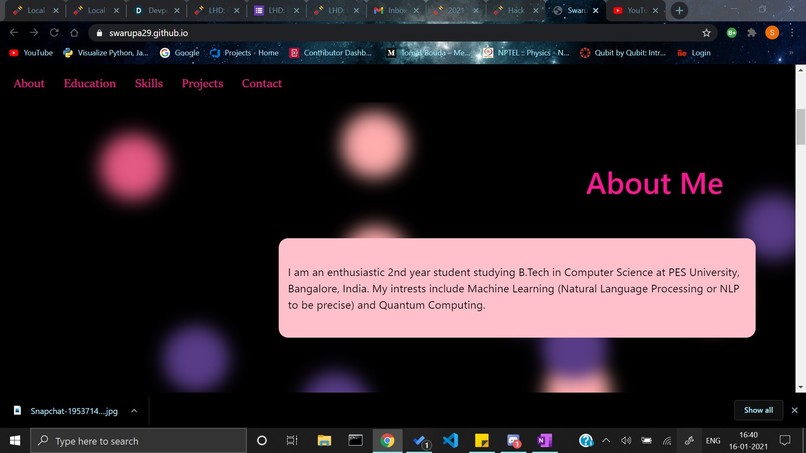Open OneNote from taskbar
Image resolution: width=806 pixels, height=453 pixels.
click(544, 441)
